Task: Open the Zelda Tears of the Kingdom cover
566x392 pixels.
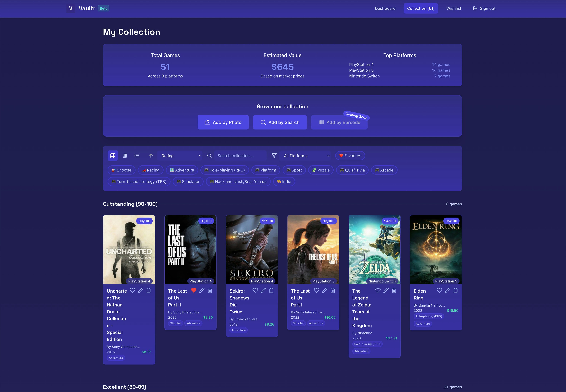Action: 374,249
